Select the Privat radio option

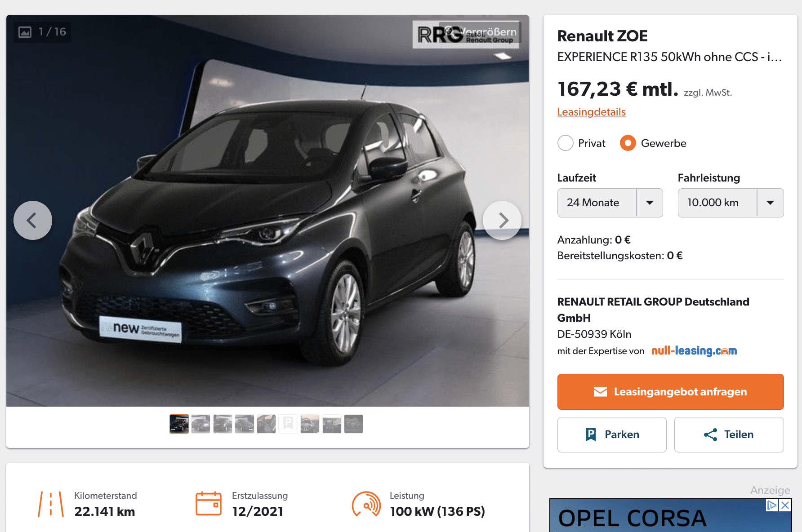coord(565,143)
